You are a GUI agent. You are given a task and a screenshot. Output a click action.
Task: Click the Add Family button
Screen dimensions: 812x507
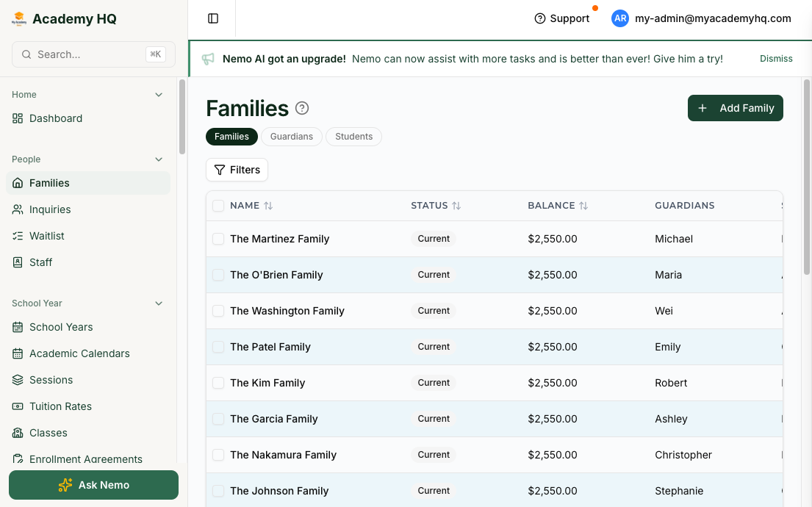[x=736, y=108]
